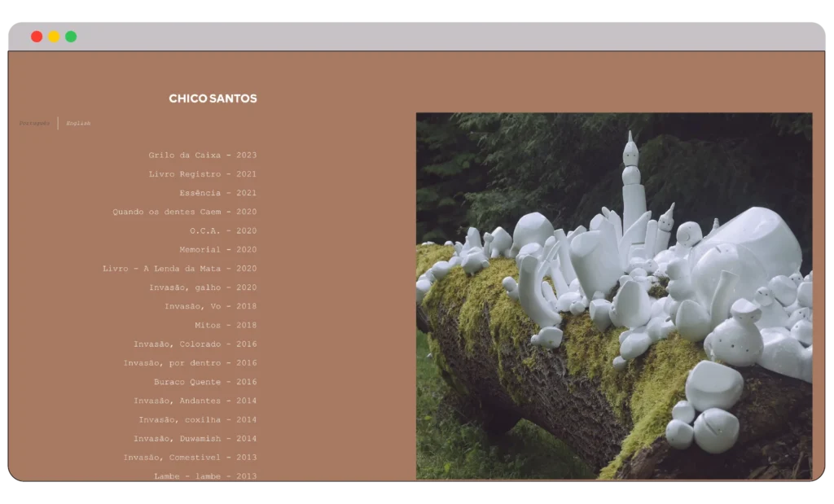834x504 pixels.
Task: Click the green maximize window button
Action: pos(71,37)
